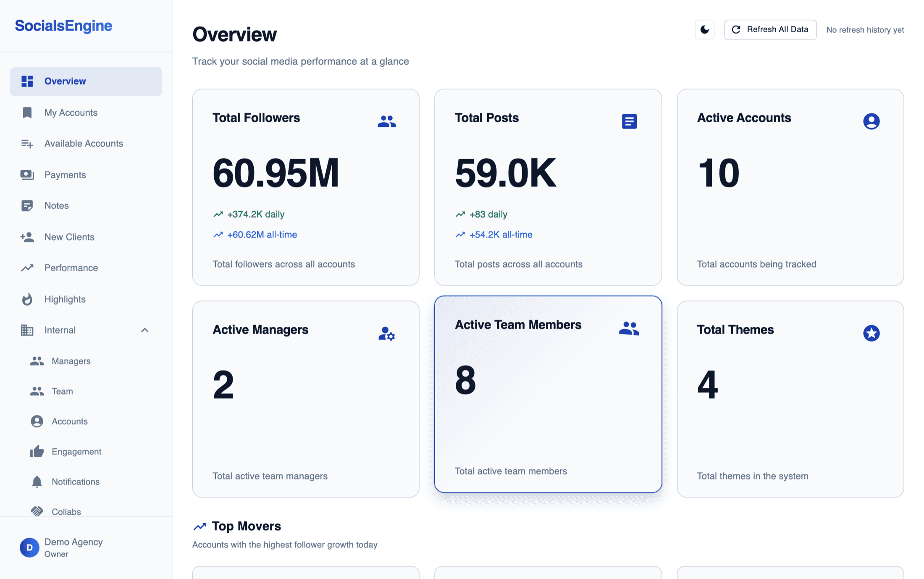Screen dimensions: 924x579
Task: Click the Top Movers trending arrow icon
Action: pos(199,526)
